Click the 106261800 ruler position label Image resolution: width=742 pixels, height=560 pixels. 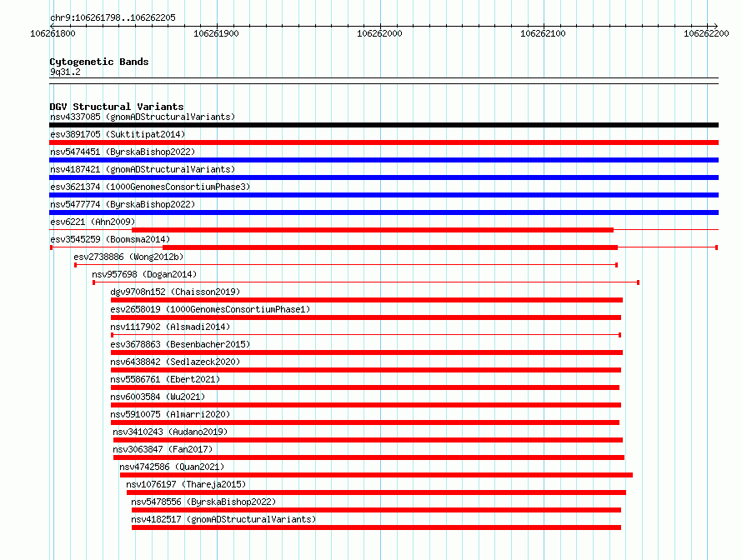[53, 33]
